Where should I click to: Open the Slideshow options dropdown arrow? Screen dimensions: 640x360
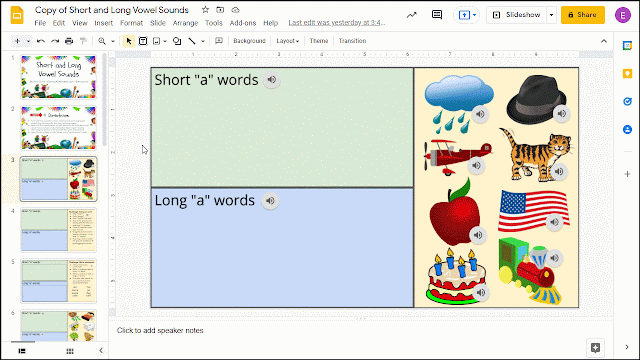point(551,15)
